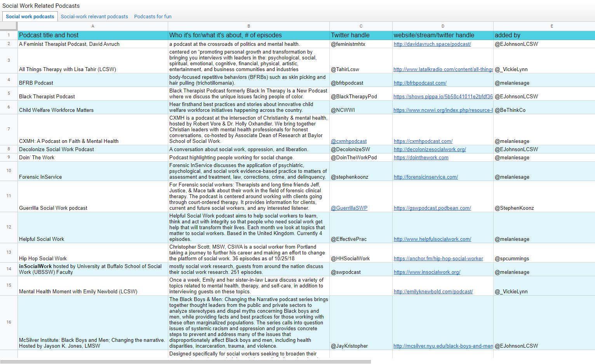Select the 'Helpful Social Work' title cell
The height and width of the screenshot is (364, 595).
click(93, 228)
